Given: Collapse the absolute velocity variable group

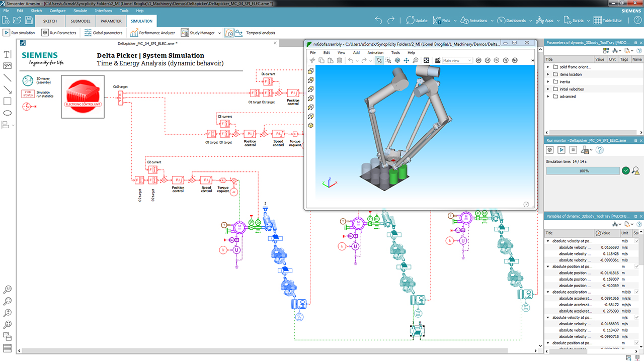Looking at the screenshot, I should pos(548,240).
